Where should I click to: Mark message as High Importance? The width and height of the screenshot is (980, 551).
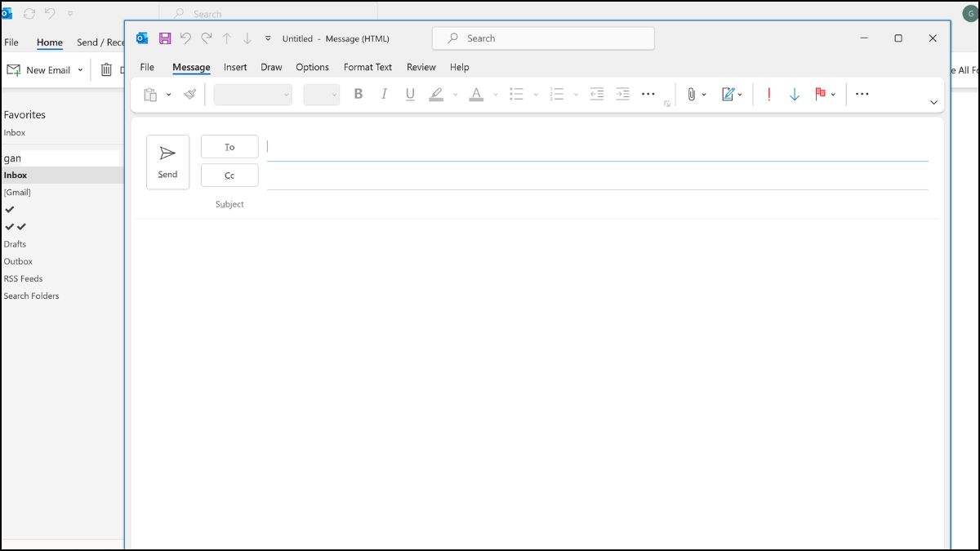pyautogui.click(x=768, y=95)
